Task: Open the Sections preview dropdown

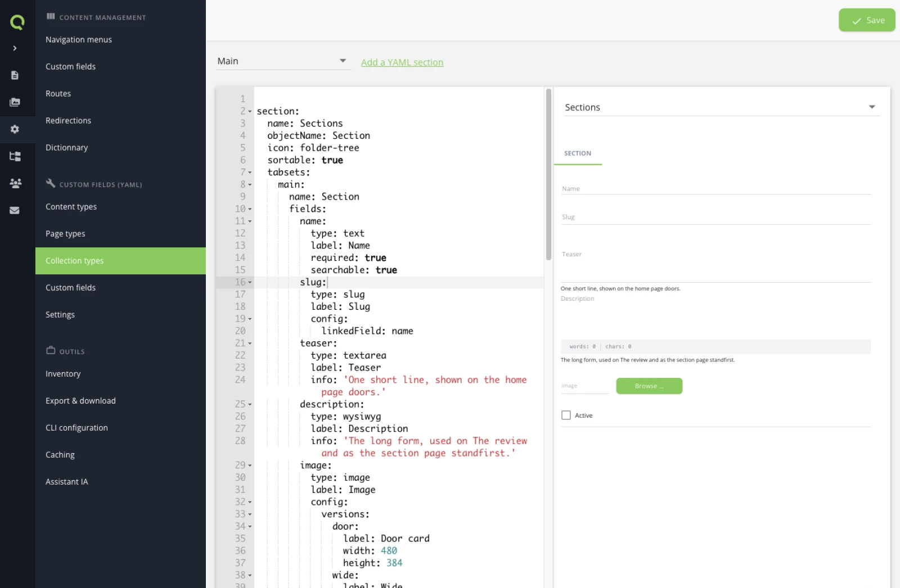Action: (721, 107)
